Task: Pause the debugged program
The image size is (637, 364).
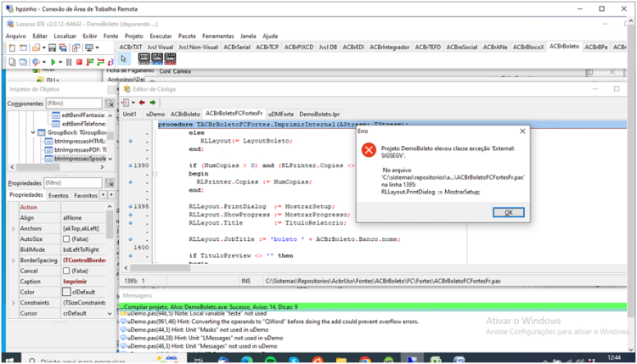Action: [69, 62]
